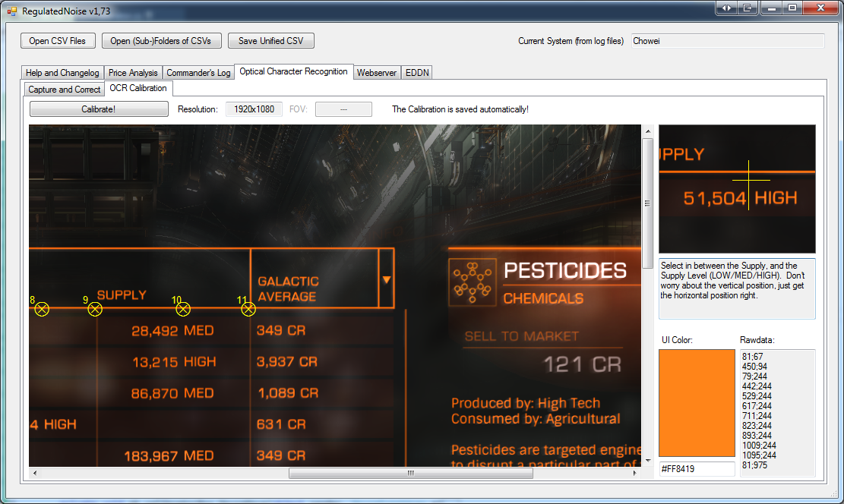844x504 pixels.
Task: Click the '4 HIGH' entry in the table
Action: [x=53, y=424]
